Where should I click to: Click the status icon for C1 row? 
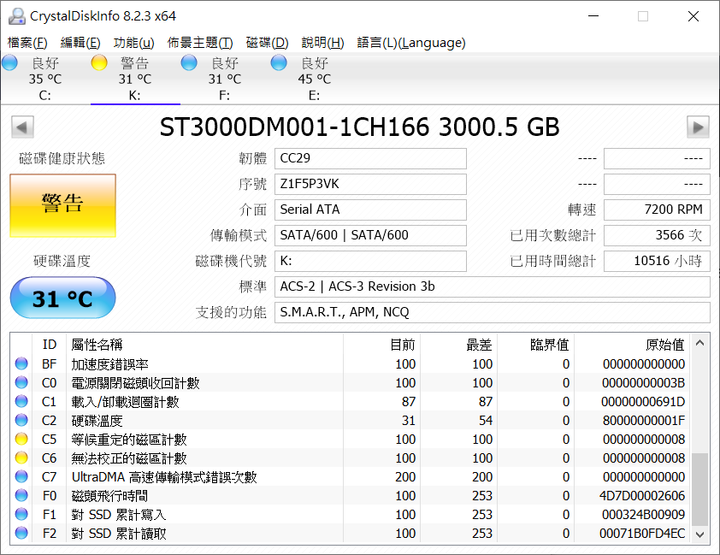[x=22, y=401]
